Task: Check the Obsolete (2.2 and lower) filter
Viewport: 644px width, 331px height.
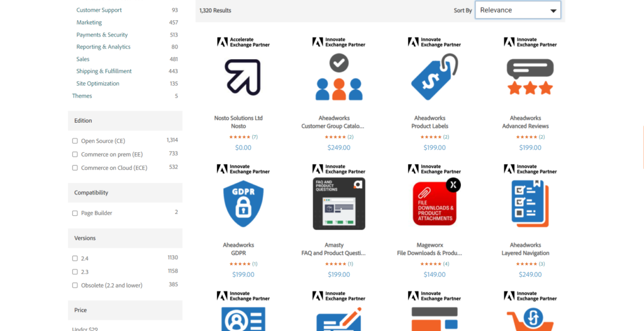Action: click(x=75, y=285)
